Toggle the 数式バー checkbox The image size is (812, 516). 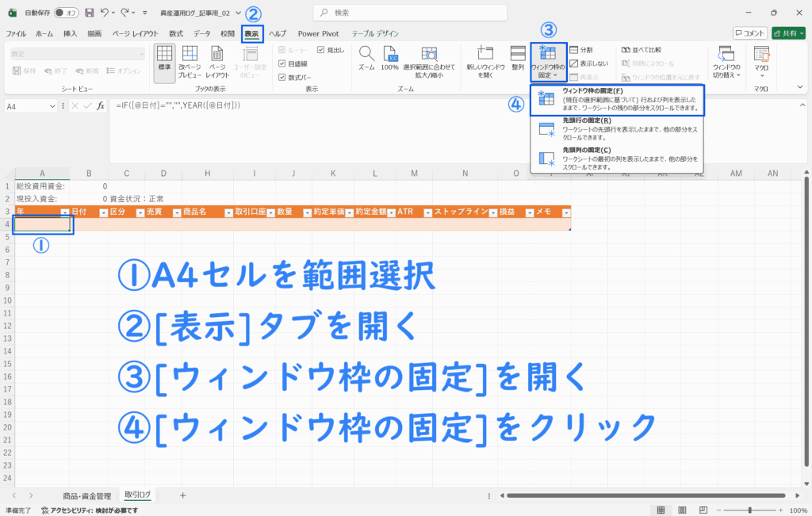point(283,77)
